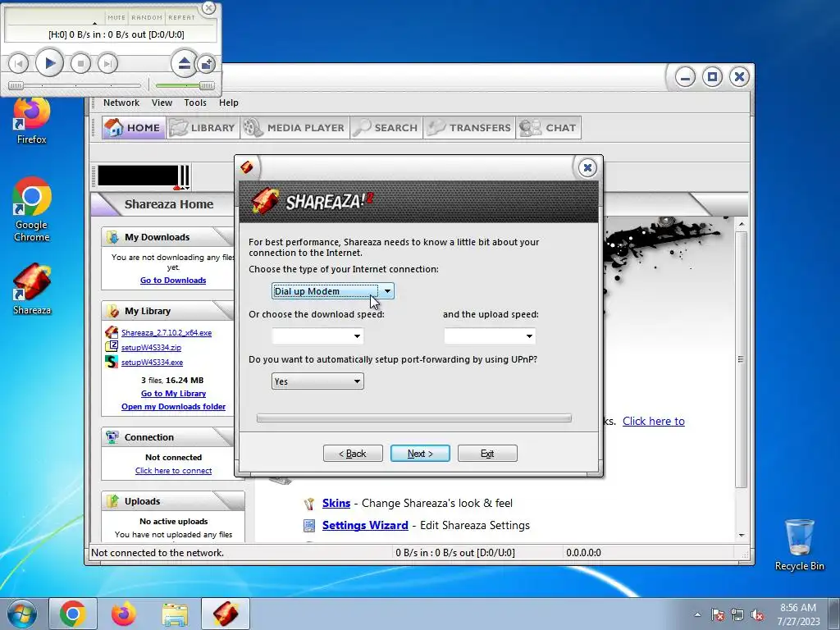Open the upload speed dropdown
The image size is (840, 630).
pyautogui.click(x=489, y=336)
